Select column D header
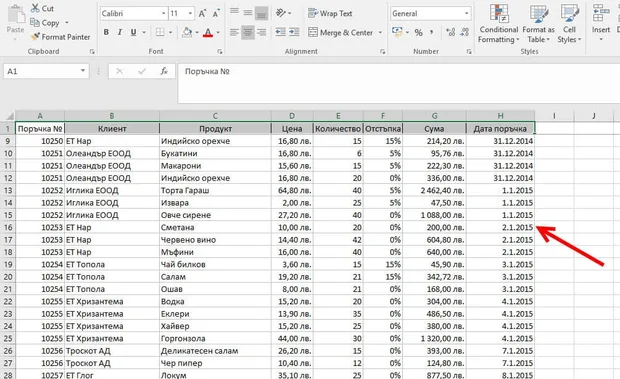Image resolution: width=620 pixels, height=379 pixels. 292,116
